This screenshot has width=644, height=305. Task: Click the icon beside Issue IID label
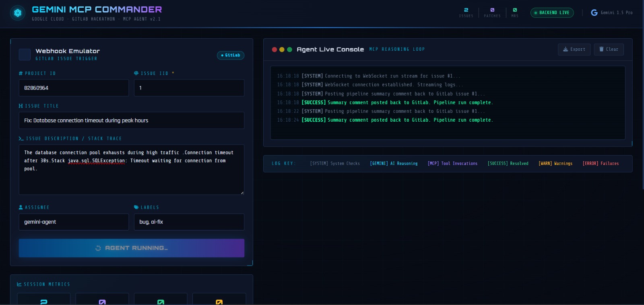click(x=136, y=73)
